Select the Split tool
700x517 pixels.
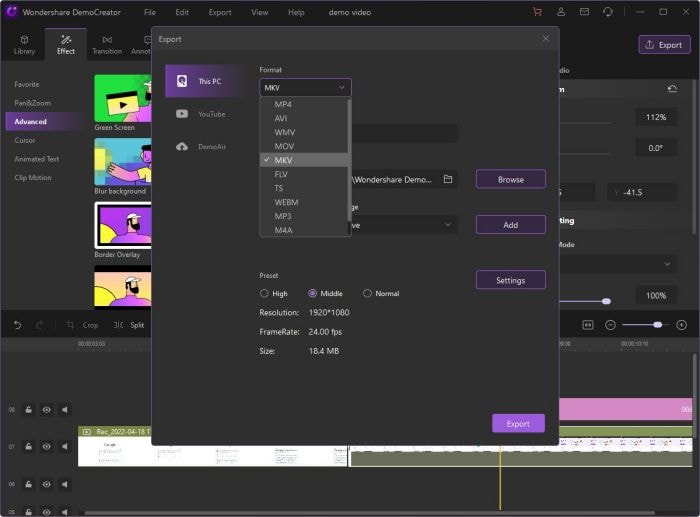point(129,325)
